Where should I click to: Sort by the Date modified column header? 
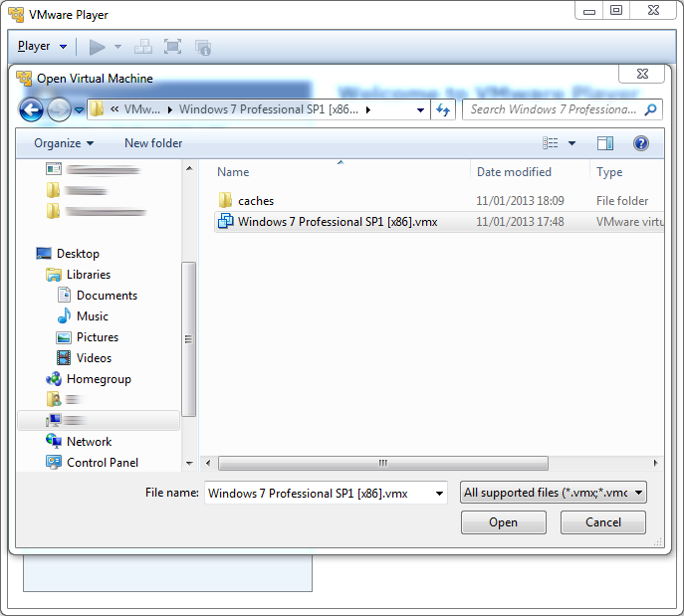514,172
